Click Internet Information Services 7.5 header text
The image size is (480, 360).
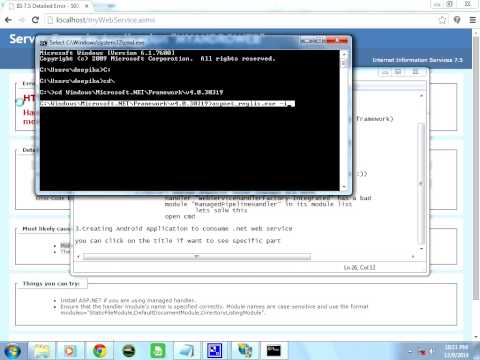[417, 60]
